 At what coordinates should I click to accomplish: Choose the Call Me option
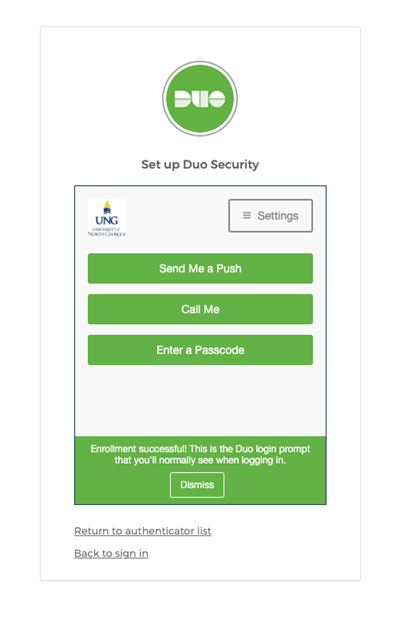(x=200, y=309)
